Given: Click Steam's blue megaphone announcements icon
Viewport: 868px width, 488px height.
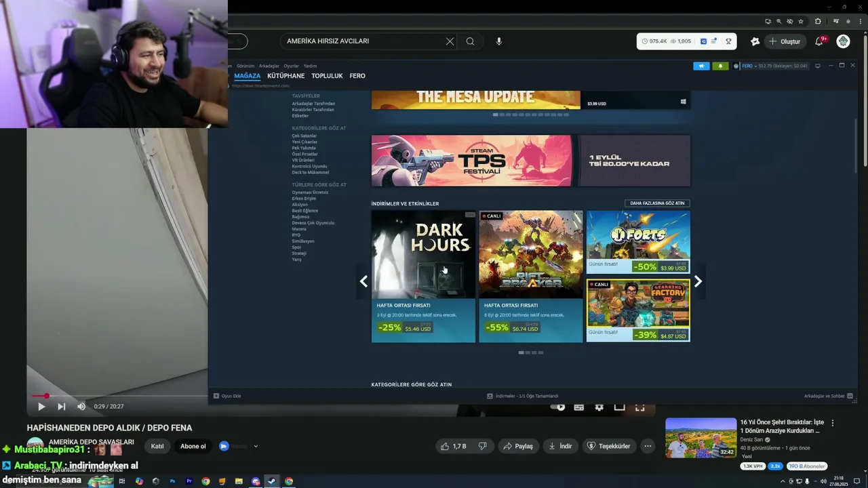Looking at the screenshot, I should click(701, 66).
